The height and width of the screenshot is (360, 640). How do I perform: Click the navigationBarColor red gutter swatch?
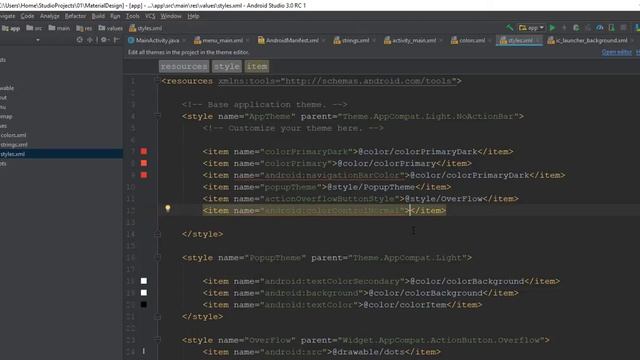[144, 175]
